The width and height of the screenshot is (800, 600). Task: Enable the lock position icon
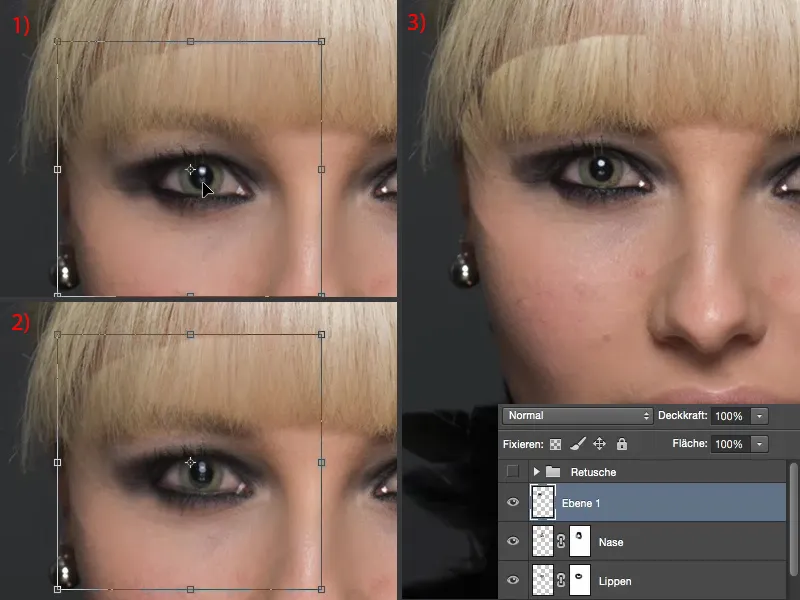[600, 444]
